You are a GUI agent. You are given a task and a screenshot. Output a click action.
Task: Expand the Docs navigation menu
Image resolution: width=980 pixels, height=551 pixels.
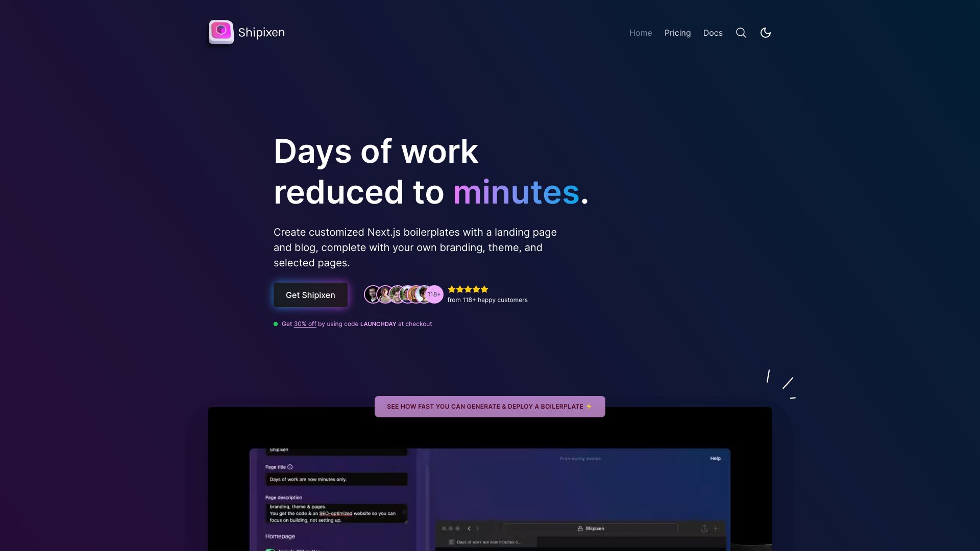(x=713, y=33)
